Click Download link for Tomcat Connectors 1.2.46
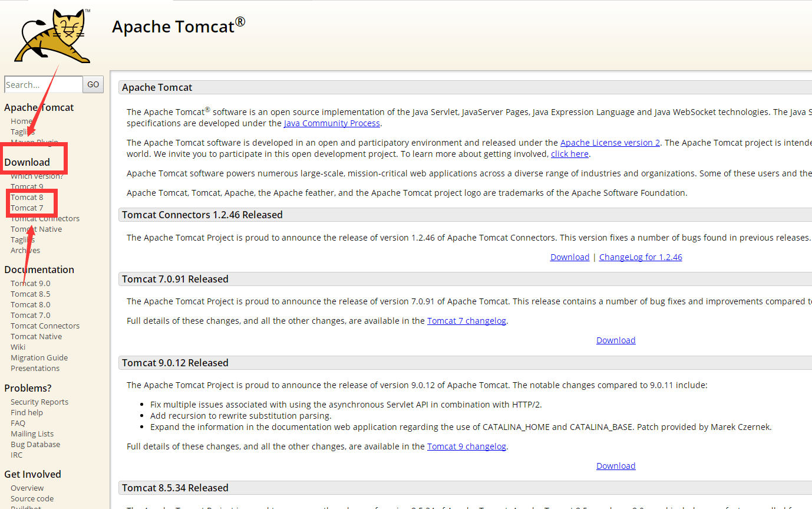Image resolution: width=812 pixels, height=509 pixels. click(x=570, y=257)
